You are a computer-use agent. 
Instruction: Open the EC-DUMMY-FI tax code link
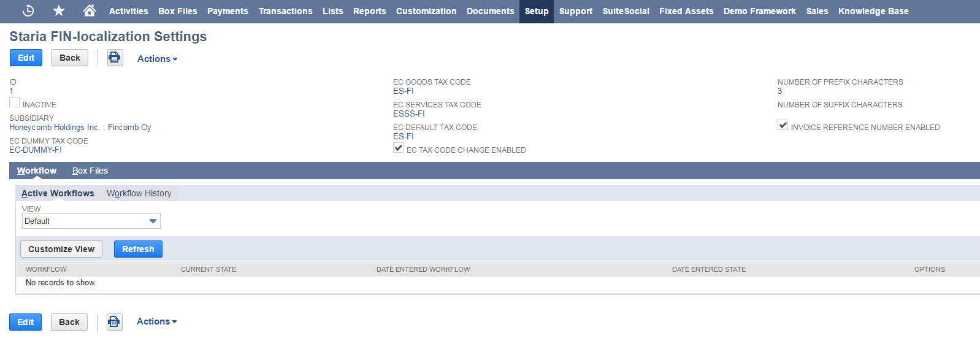click(36, 150)
